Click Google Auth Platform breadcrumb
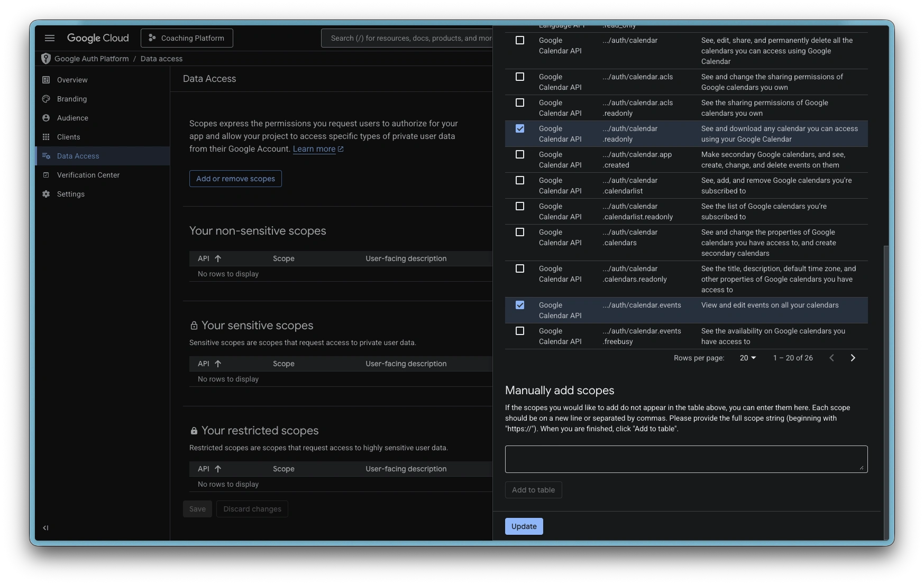The width and height of the screenshot is (924, 585). click(x=92, y=59)
